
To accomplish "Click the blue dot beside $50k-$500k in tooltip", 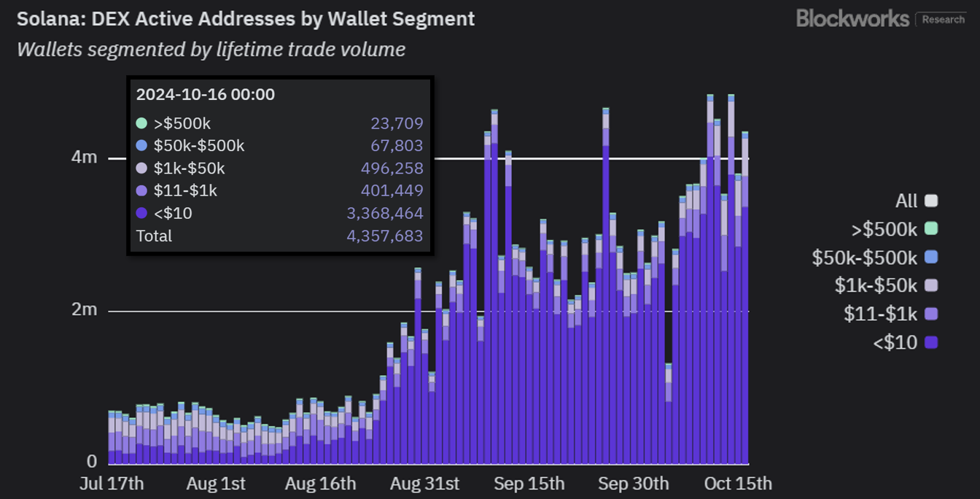I will 143,145.
